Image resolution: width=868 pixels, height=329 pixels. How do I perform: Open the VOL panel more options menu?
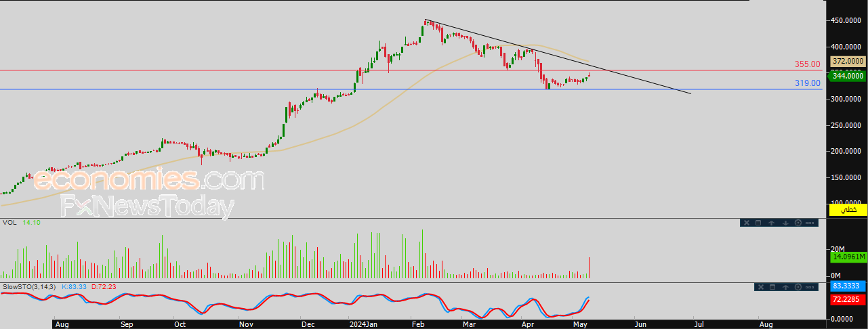810,223
